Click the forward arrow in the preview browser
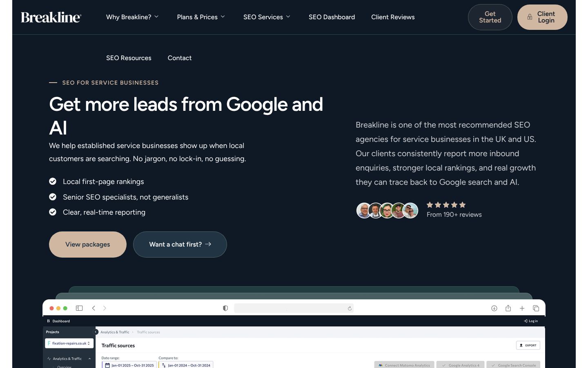The image size is (588, 368). 105,308
